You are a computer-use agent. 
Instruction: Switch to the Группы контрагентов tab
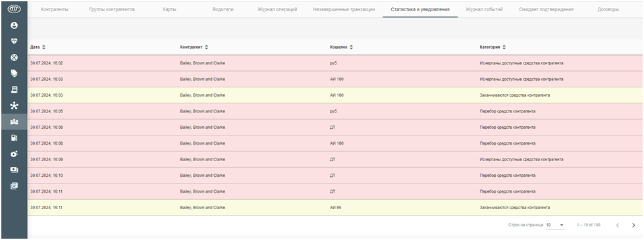(x=112, y=9)
